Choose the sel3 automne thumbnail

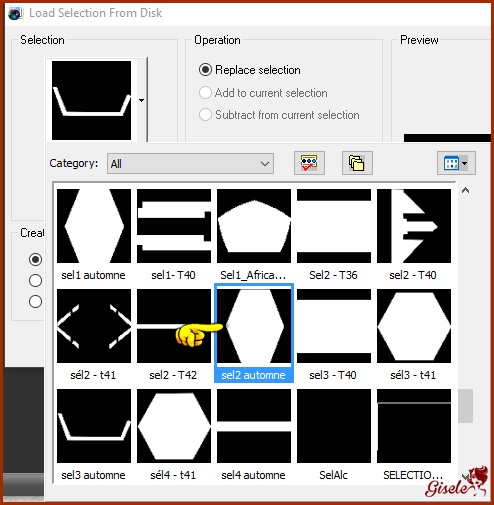94,426
